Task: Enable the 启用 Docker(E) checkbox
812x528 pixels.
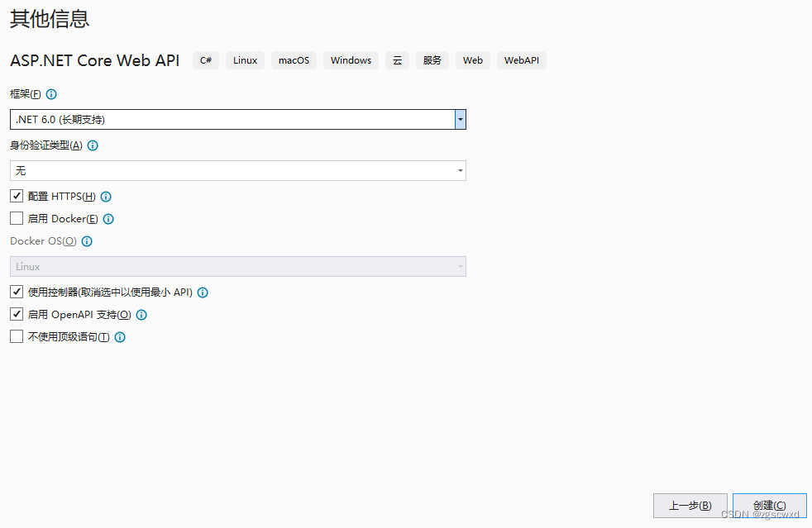Action: (x=17, y=218)
